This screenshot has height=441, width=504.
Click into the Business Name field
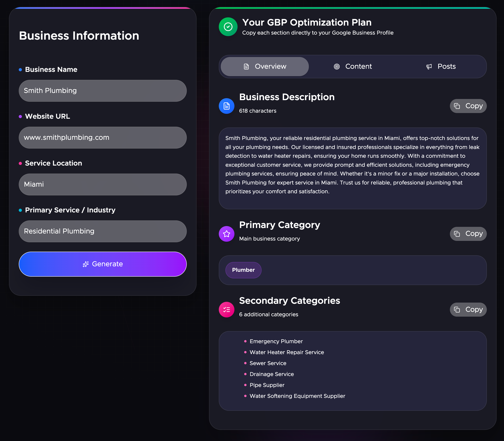point(103,91)
